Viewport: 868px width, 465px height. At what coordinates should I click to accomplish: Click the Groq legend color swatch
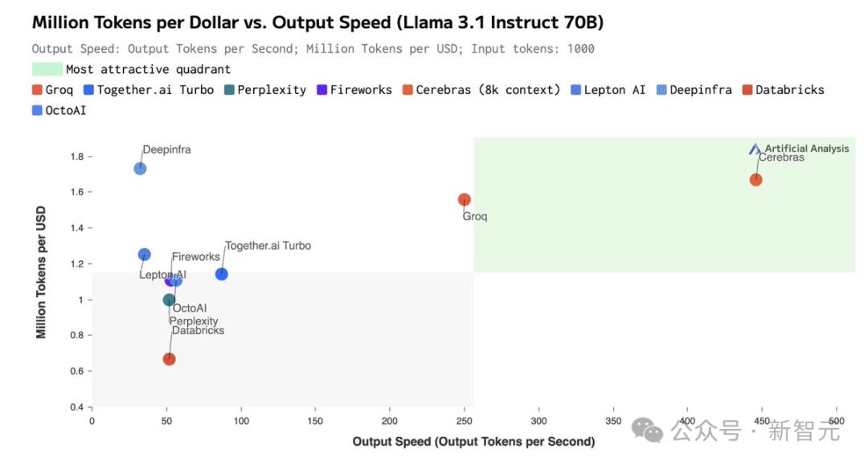[37, 90]
